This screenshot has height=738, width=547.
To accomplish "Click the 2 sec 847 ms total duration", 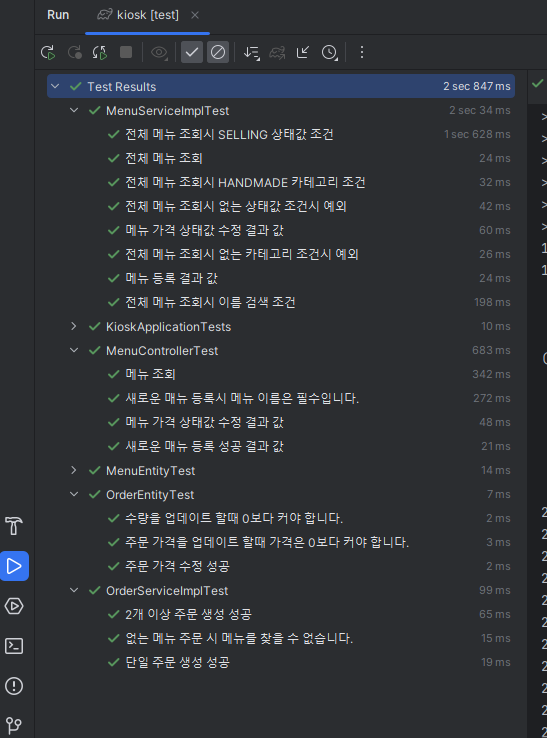I will (x=476, y=87).
